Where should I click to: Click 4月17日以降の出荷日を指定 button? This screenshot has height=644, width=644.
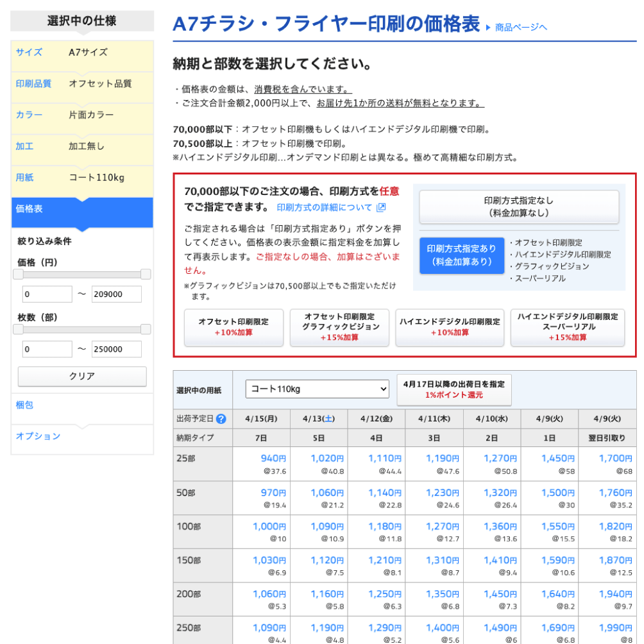click(453, 389)
